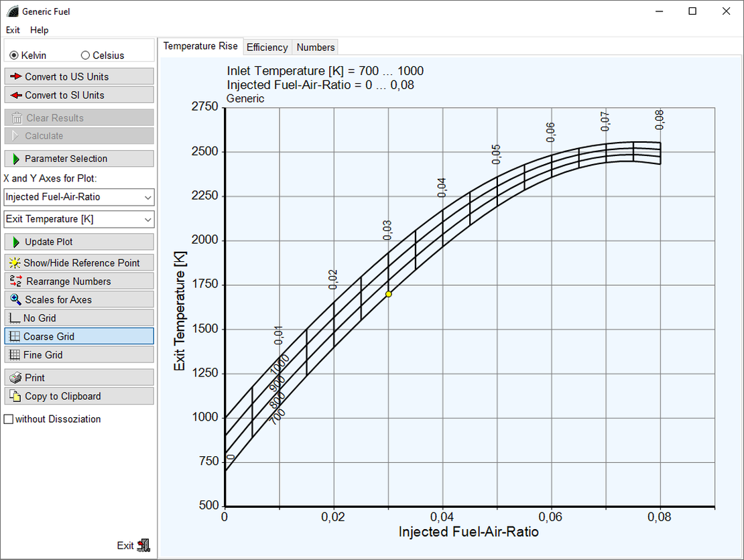Click the Fine Grid button label
This screenshot has height=560, width=744.
click(43, 354)
